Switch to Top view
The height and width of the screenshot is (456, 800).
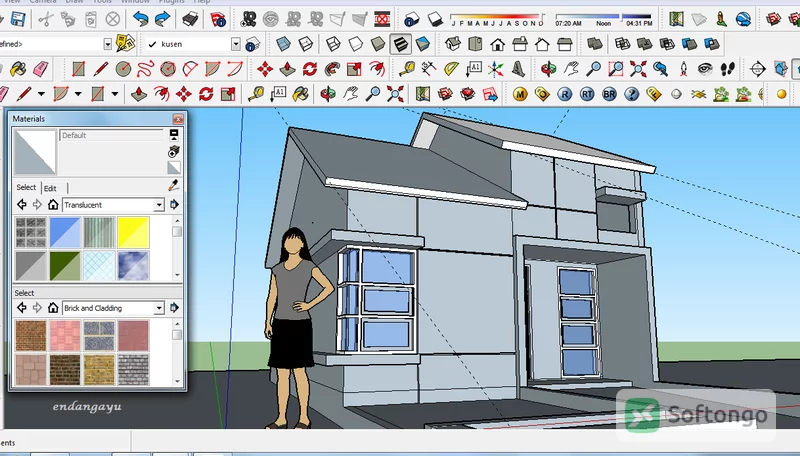tap(475, 44)
